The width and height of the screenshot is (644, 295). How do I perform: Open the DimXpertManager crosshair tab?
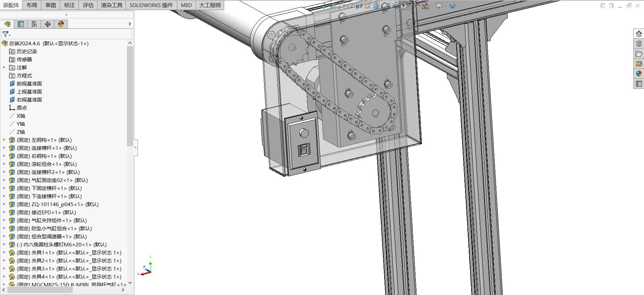pyautogui.click(x=48, y=24)
